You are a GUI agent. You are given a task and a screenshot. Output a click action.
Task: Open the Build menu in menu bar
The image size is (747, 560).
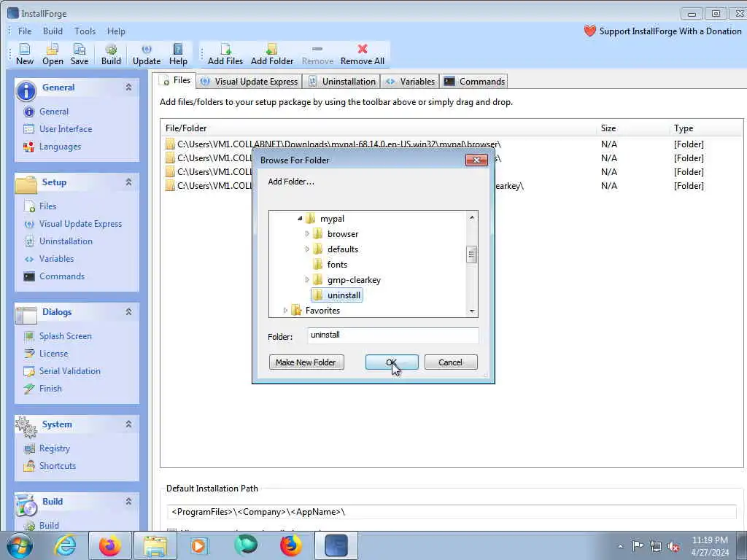[x=53, y=31]
